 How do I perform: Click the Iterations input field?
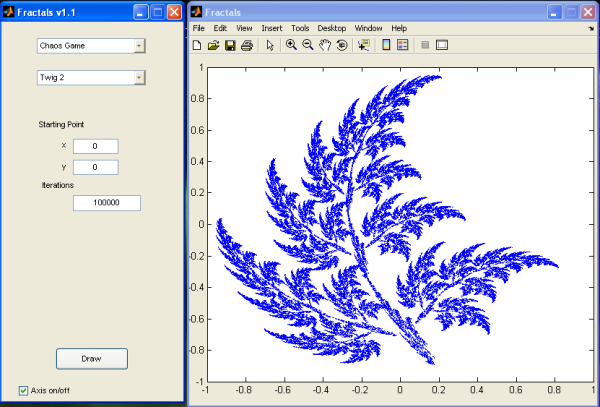coord(106,203)
